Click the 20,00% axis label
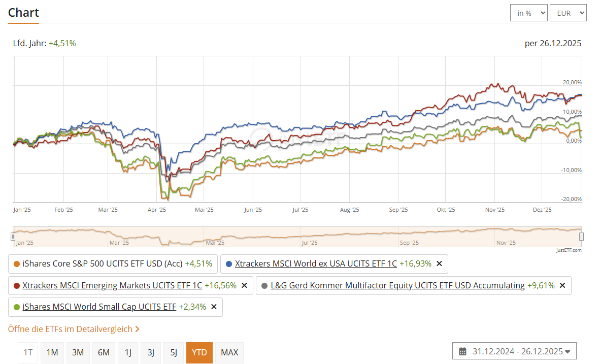Viewport: 600px width, 364px height. click(572, 82)
